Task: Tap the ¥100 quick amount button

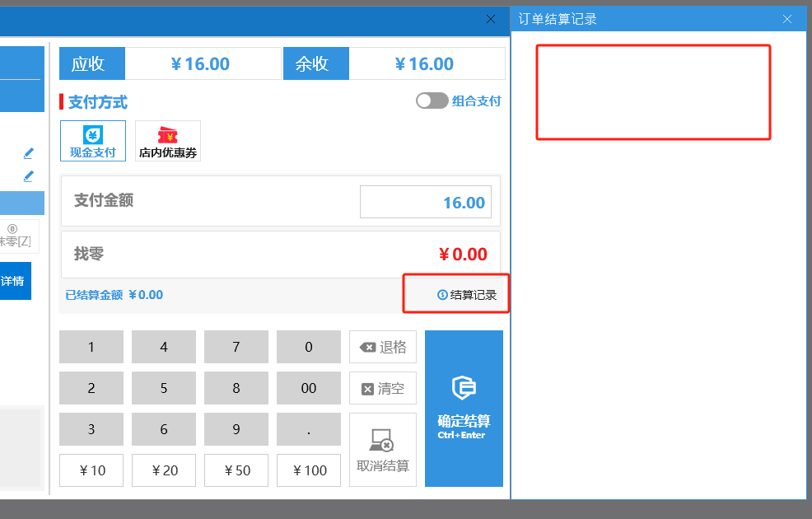Action: (x=309, y=470)
